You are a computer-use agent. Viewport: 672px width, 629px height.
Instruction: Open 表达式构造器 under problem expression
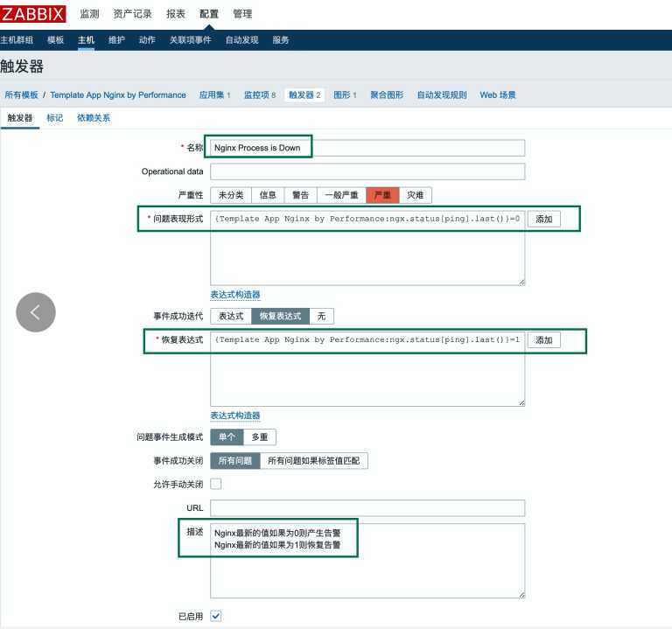[x=235, y=294]
